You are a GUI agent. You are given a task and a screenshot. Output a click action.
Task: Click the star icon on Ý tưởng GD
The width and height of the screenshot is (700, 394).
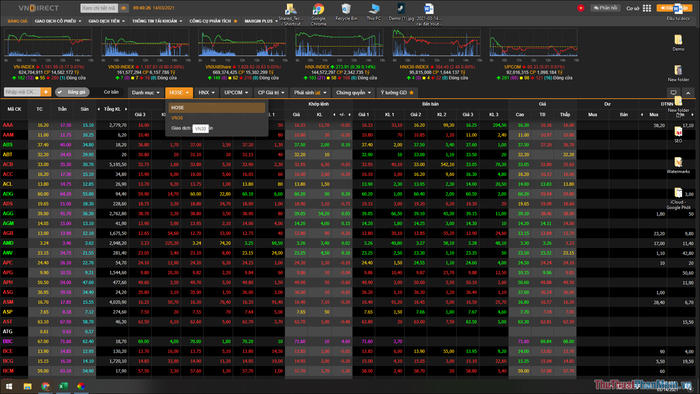(x=411, y=92)
